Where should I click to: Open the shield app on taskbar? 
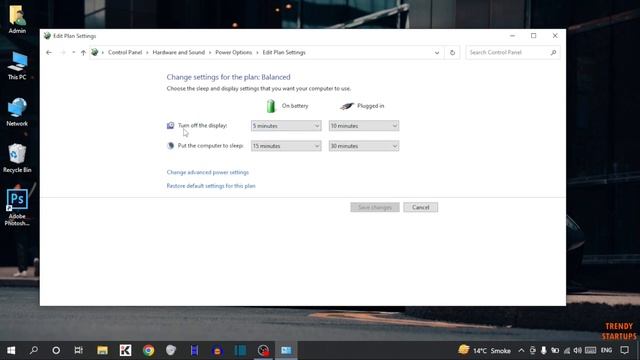click(171, 350)
